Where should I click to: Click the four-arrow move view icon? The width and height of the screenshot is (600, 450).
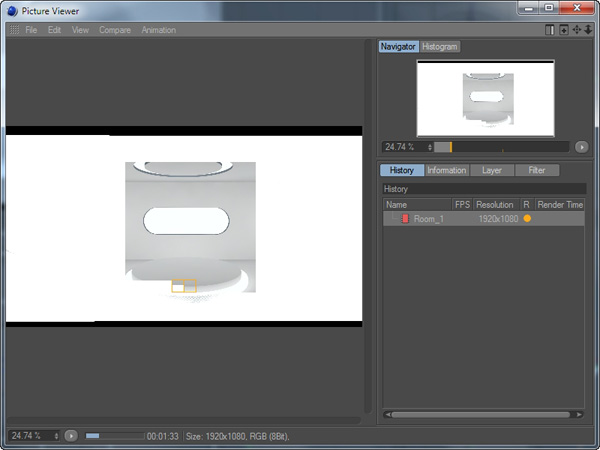pyautogui.click(x=576, y=30)
